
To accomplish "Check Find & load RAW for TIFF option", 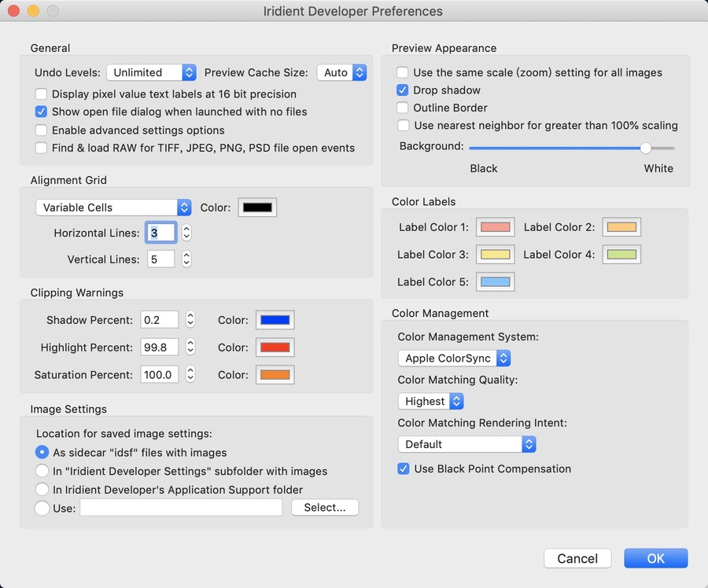I will tap(41, 148).
